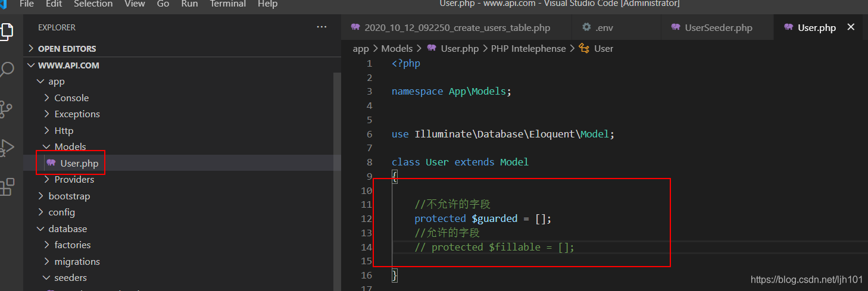
Task: Open the Search view in activity bar
Action: [x=6, y=70]
